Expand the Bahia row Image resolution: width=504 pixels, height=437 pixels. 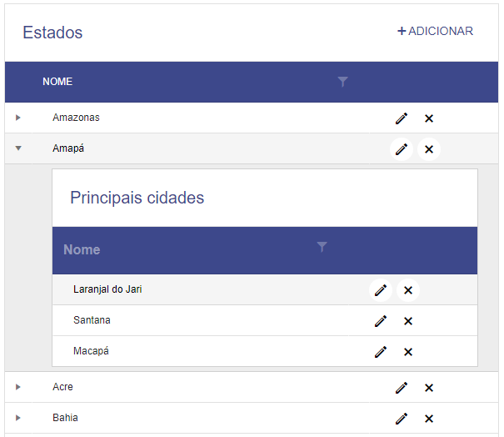18,418
